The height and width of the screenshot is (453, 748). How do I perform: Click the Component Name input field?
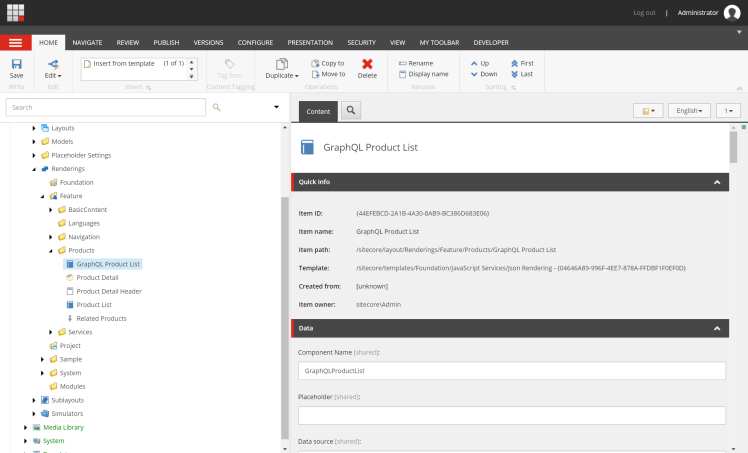click(x=511, y=370)
